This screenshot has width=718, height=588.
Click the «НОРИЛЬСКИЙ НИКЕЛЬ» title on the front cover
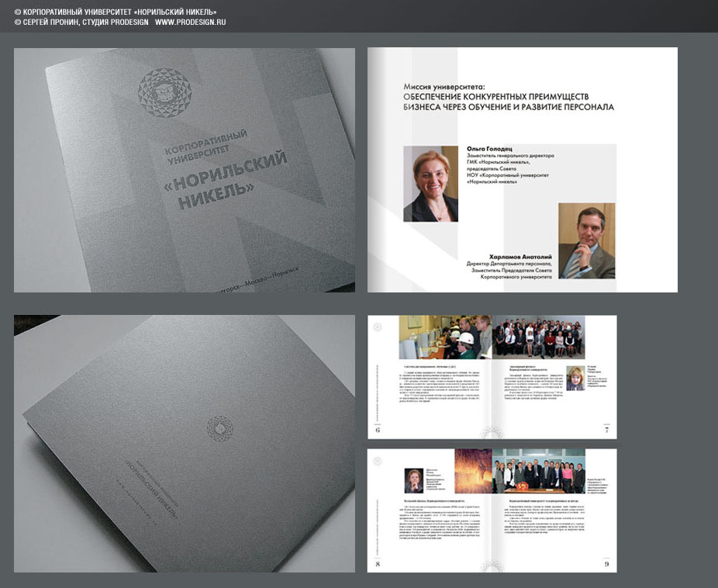tap(225, 180)
